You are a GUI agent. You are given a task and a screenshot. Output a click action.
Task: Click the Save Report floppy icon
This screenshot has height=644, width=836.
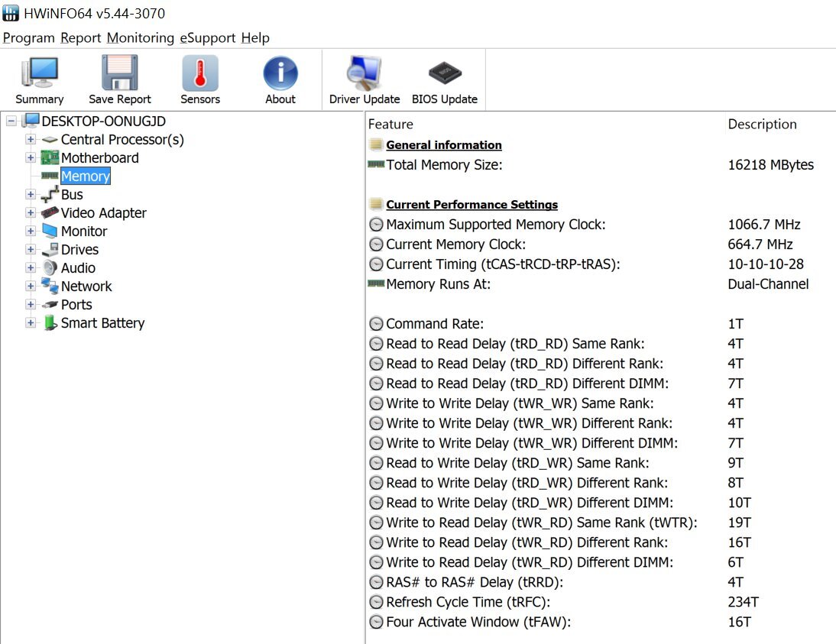(120, 74)
